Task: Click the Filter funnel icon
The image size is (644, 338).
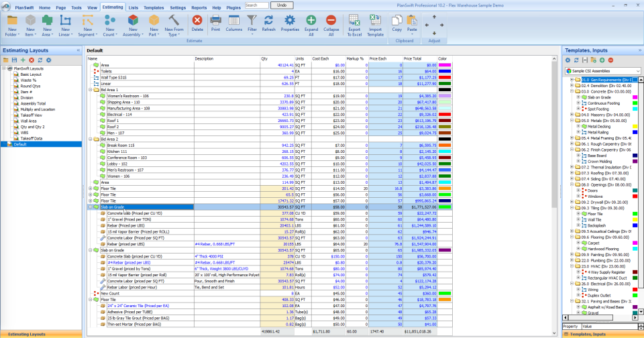Action: click(252, 20)
